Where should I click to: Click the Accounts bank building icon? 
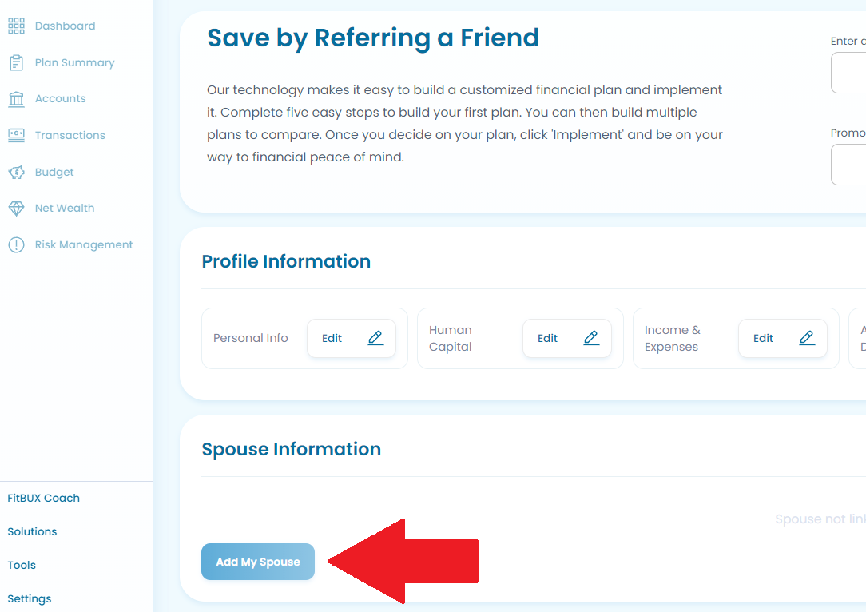pos(16,99)
